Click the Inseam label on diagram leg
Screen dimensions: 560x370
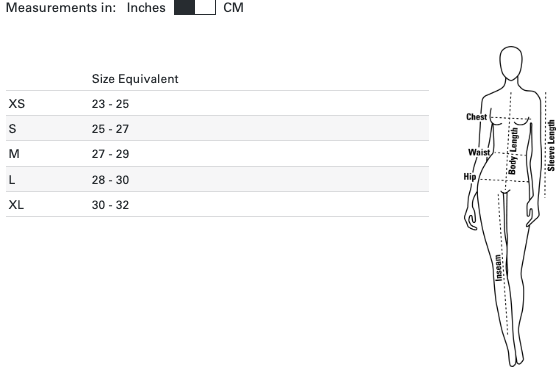[498, 268]
